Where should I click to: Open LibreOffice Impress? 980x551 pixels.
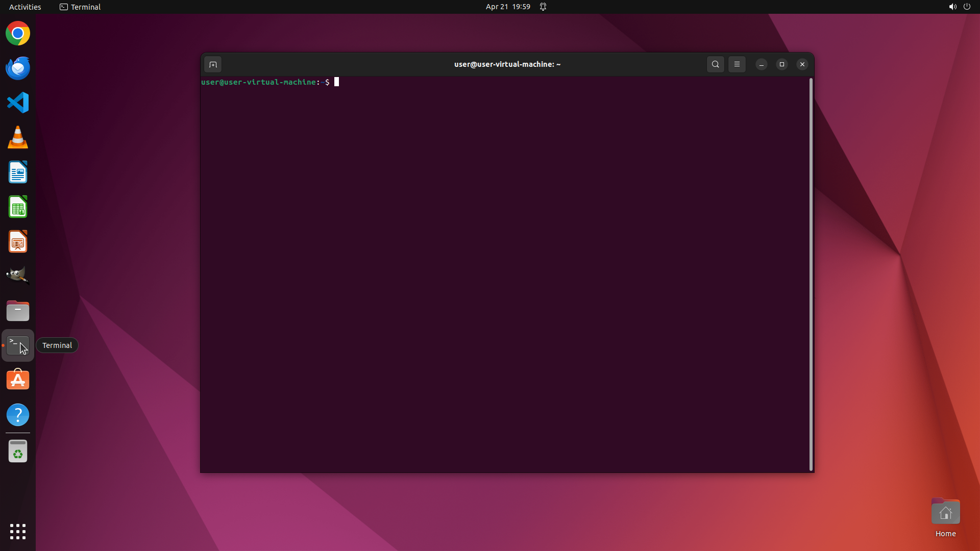point(18,241)
